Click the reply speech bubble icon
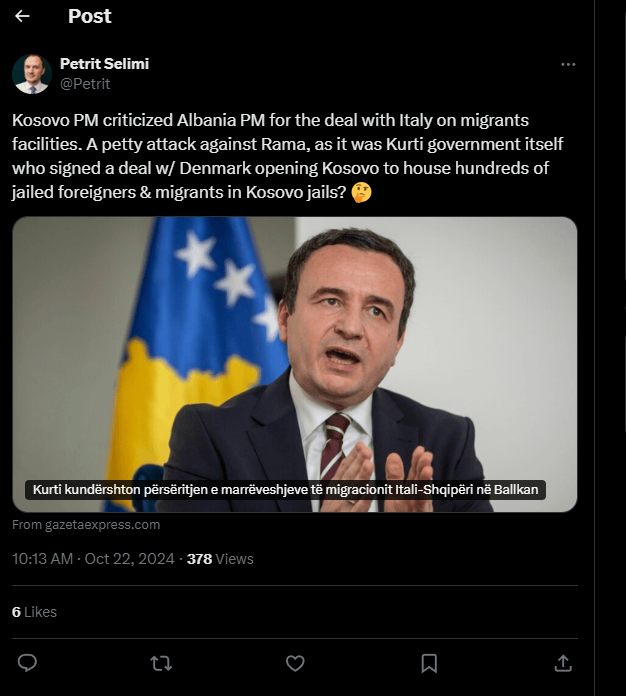The image size is (626, 696). click(28, 662)
